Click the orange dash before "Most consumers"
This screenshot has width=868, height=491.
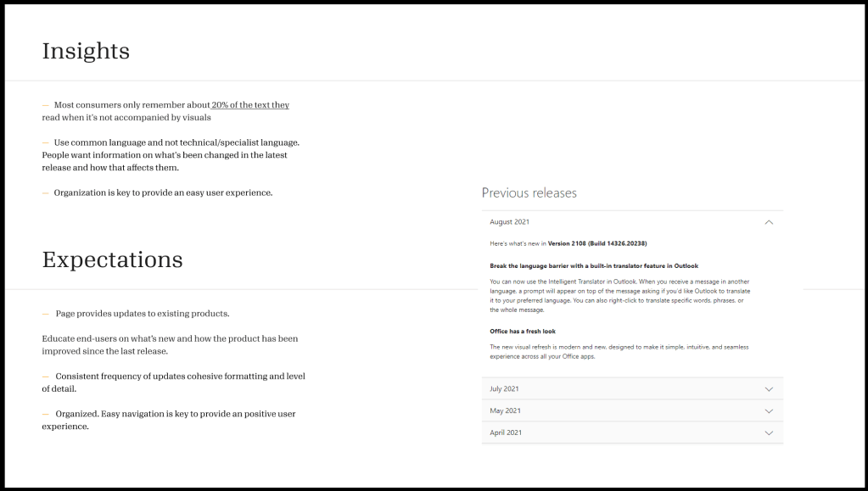[x=46, y=105]
